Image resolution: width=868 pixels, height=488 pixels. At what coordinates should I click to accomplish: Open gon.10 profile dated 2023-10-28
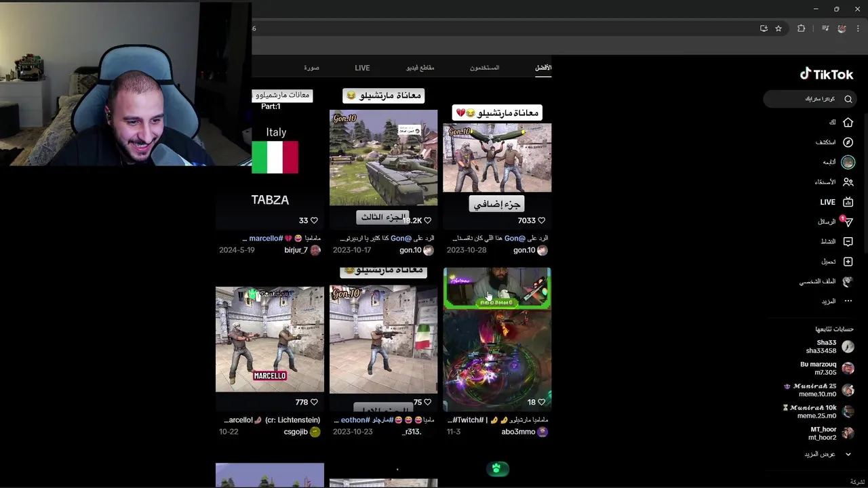pyautogui.click(x=530, y=250)
